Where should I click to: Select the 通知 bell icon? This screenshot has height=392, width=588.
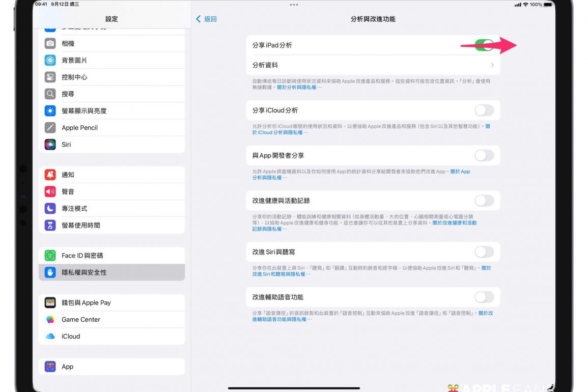point(50,175)
